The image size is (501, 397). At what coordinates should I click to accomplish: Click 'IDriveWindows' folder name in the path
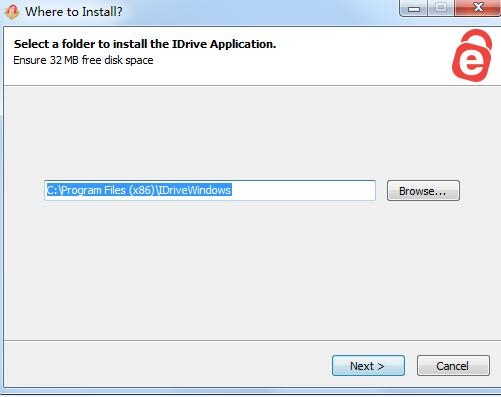point(195,190)
